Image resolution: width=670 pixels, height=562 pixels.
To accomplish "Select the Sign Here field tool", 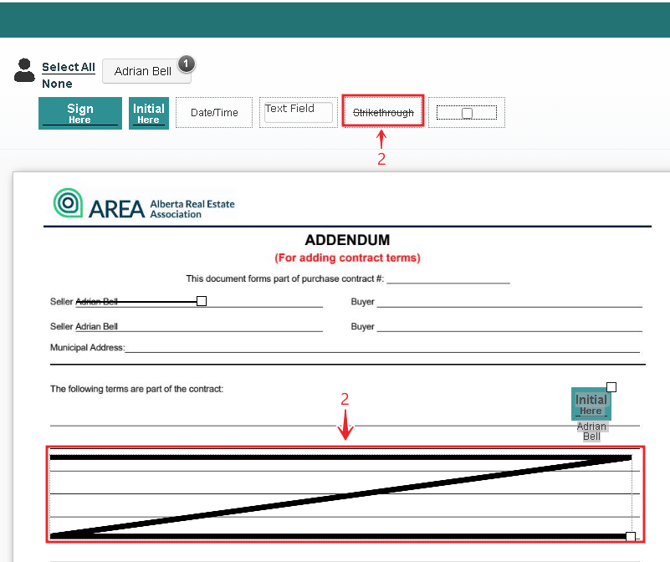I will 80,113.
